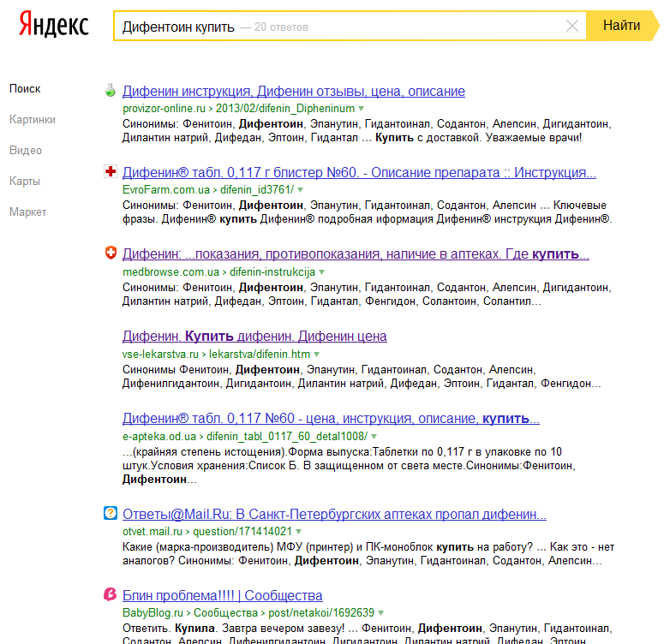Open Дифенин показания, противопоказания result link
The height and width of the screenshot is (644, 664).
tap(356, 254)
